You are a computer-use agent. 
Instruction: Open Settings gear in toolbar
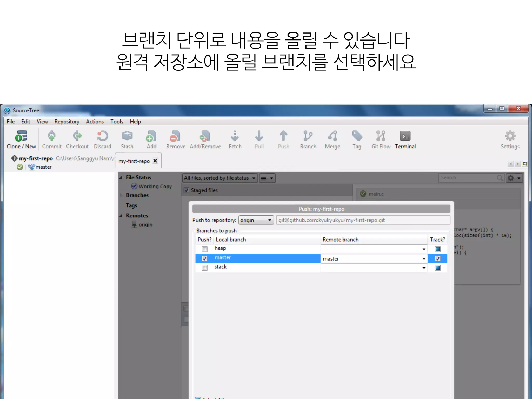coord(510,136)
